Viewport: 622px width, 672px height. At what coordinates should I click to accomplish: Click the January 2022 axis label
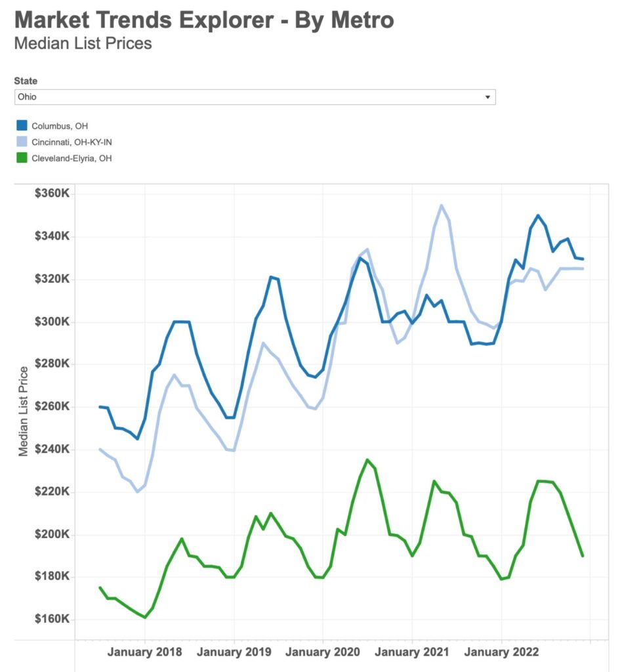tap(501, 652)
